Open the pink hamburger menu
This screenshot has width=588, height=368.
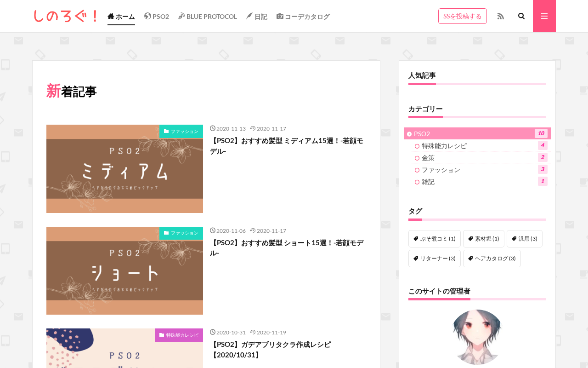544,16
